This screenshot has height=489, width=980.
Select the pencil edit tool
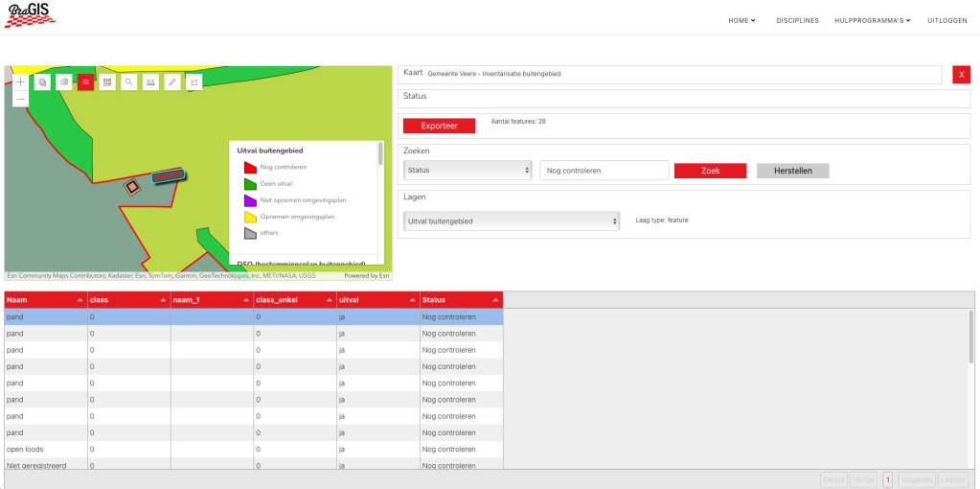[x=172, y=82]
